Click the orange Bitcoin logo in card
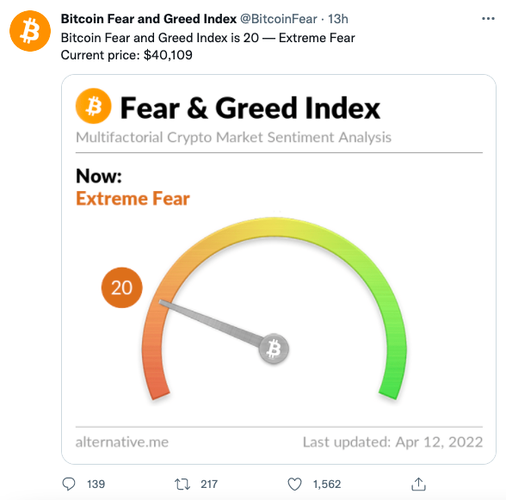Viewport: 506px width, 500px height. tap(93, 106)
